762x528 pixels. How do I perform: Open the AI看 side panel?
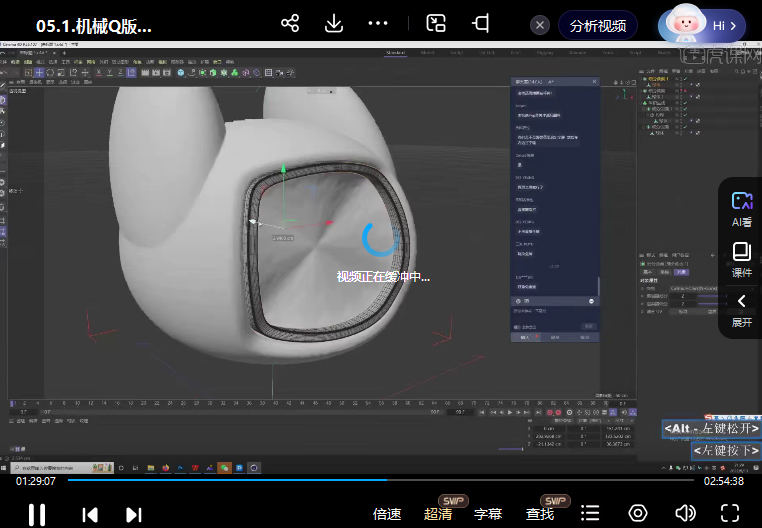tap(741, 208)
